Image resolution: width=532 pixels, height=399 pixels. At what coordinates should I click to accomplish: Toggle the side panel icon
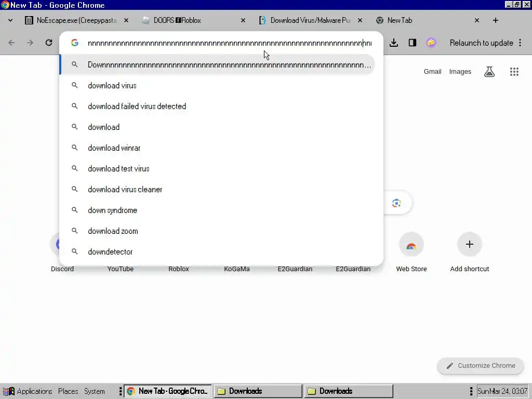[x=412, y=43]
